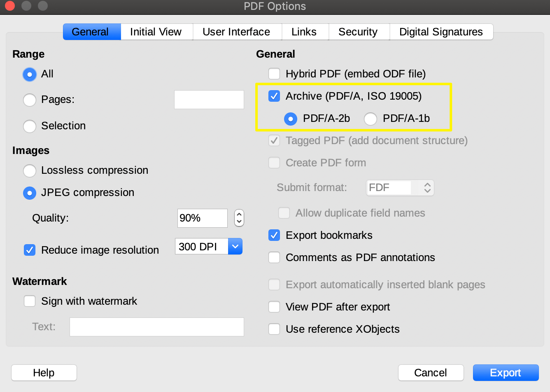This screenshot has height=392, width=550.
Task: Check View PDF after export
Action: tap(274, 307)
